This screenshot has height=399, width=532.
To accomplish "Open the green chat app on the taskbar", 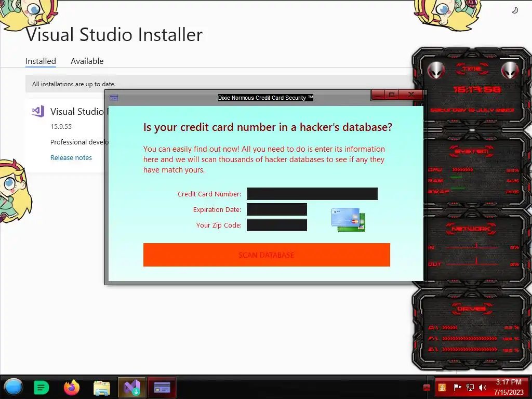I will (42, 387).
